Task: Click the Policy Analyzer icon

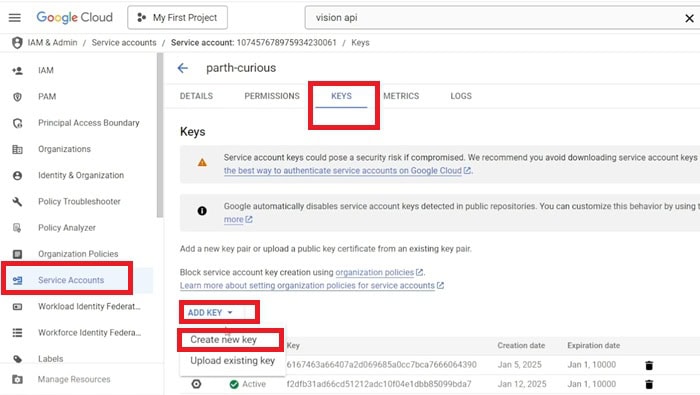Action: (x=17, y=228)
